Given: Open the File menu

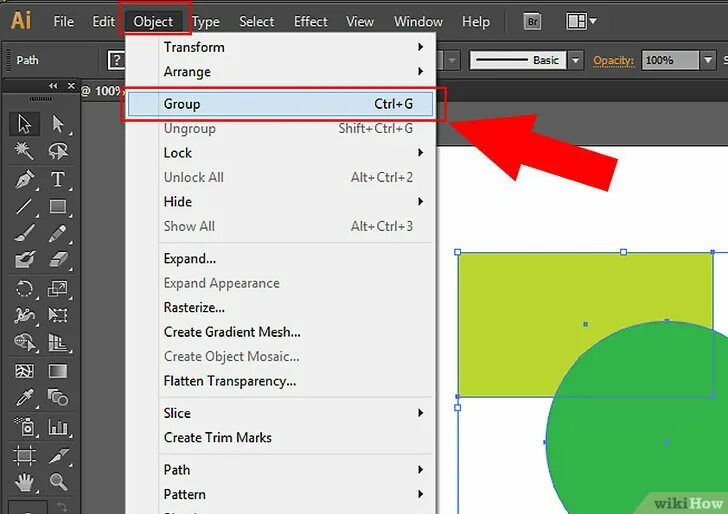Looking at the screenshot, I should point(63,21).
